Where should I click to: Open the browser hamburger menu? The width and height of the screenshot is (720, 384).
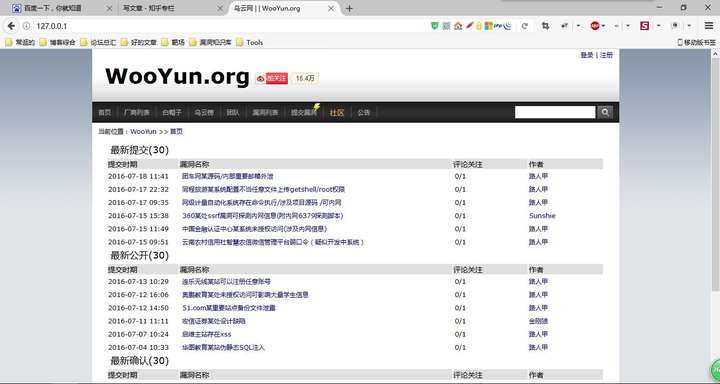709,26
